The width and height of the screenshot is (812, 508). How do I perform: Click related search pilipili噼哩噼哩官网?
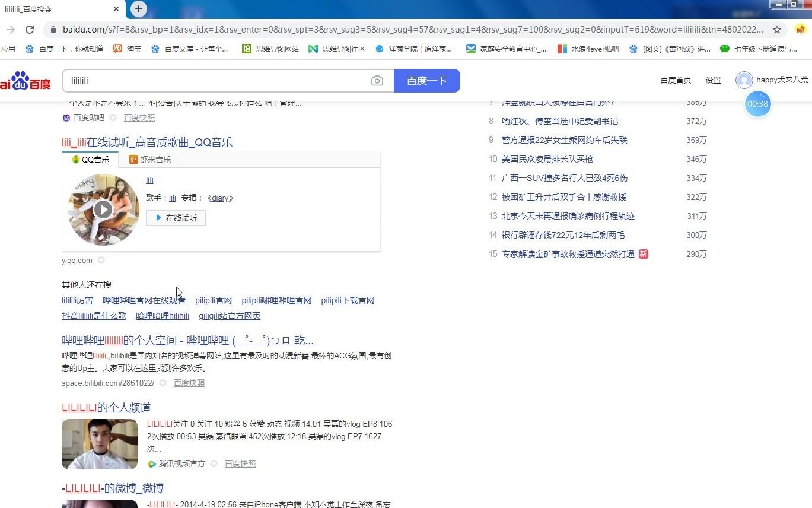[276, 300]
